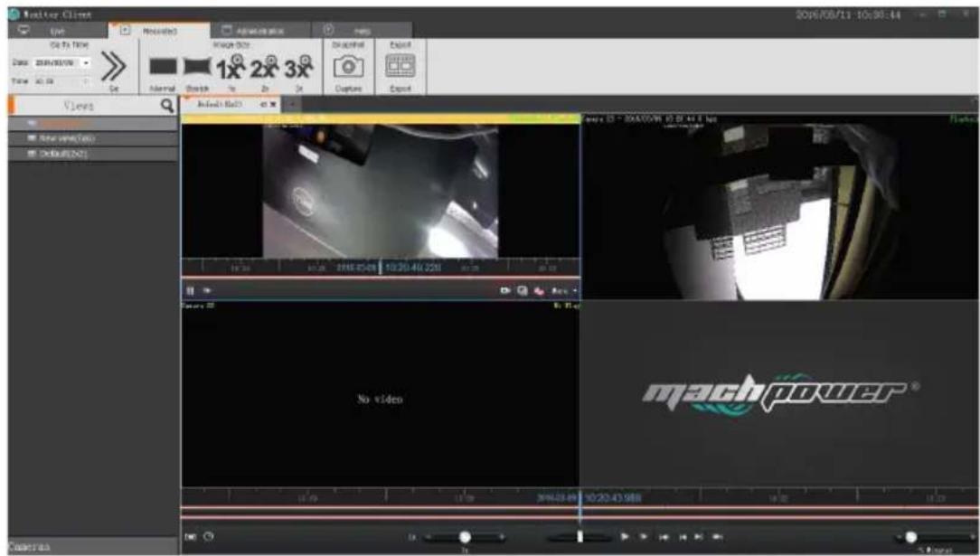This screenshot has width=980, height=556.
Task: Zoom image to 2x
Action: coord(265,67)
